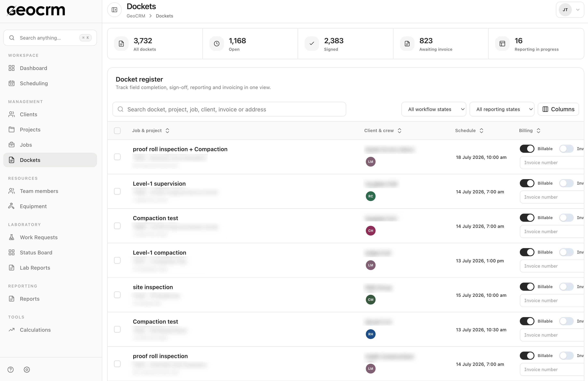588x381 pixels.
Task: Open Lab Reports
Action: click(50, 268)
